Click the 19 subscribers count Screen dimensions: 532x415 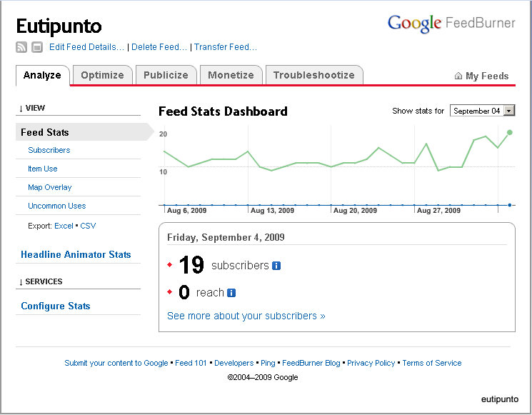coord(191,265)
